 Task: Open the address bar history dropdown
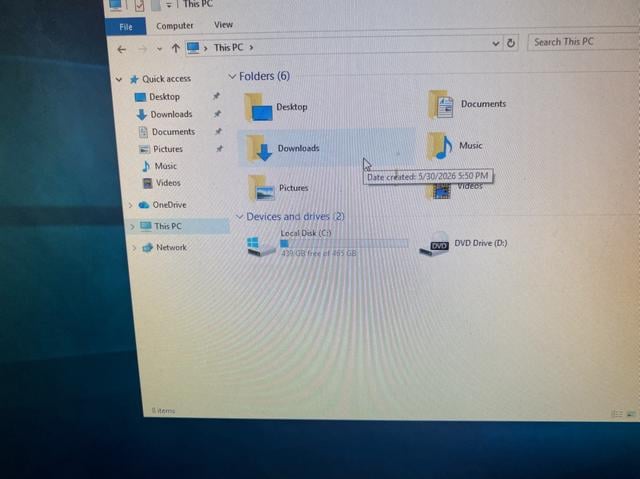[x=496, y=43]
